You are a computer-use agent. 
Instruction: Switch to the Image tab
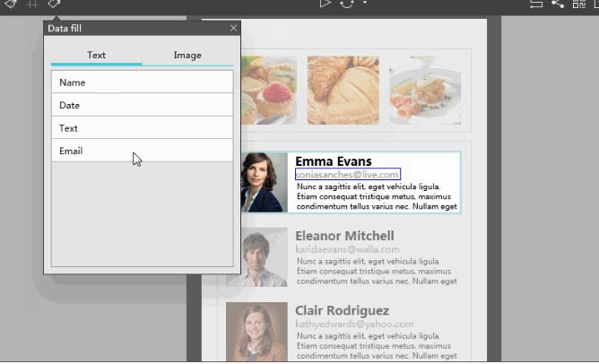(x=187, y=56)
